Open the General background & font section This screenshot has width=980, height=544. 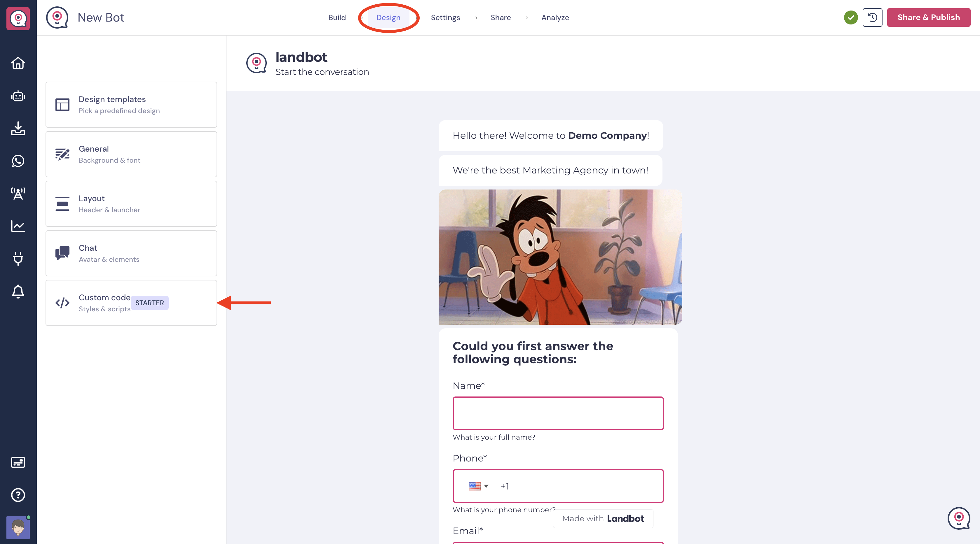coord(131,154)
